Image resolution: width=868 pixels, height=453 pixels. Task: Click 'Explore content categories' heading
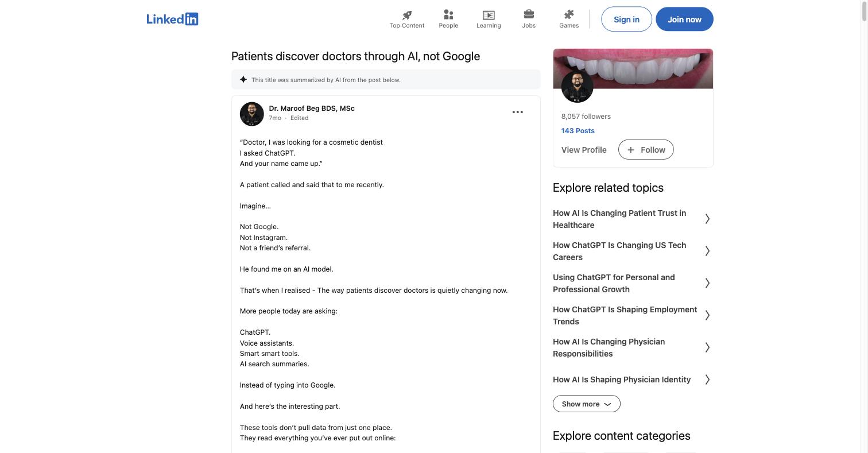point(622,436)
